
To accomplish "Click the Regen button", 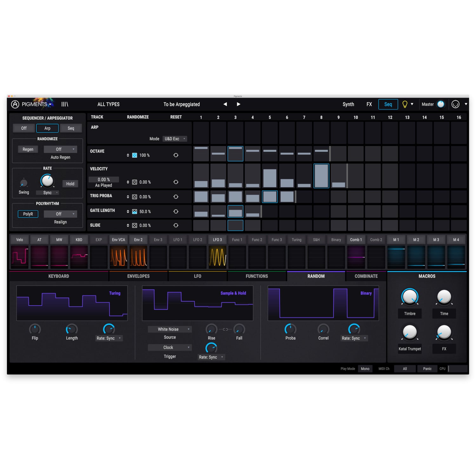I will click(28, 149).
